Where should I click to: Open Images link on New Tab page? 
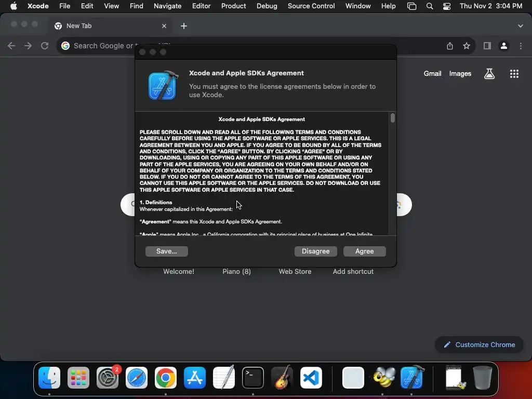click(460, 74)
